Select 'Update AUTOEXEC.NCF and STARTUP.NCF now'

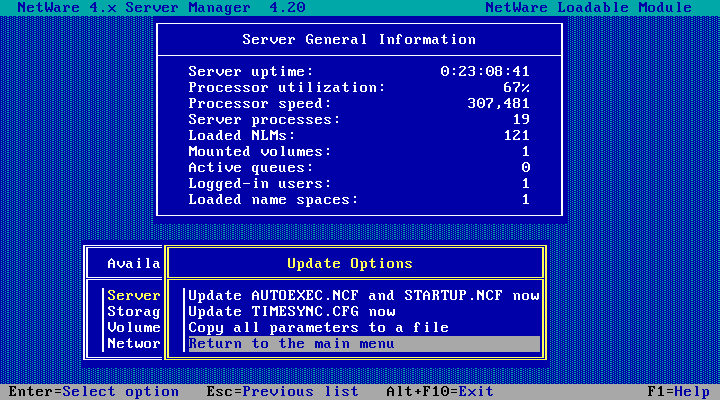pyautogui.click(x=364, y=295)
